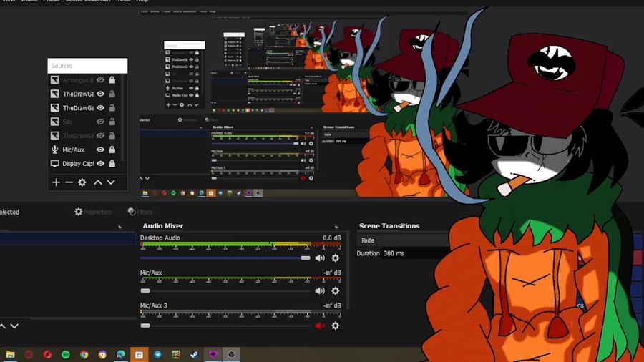Screen dimensions: 644x362
Task: Pop out the Audio Mixer dock
Action: click(x=336, y=227)
